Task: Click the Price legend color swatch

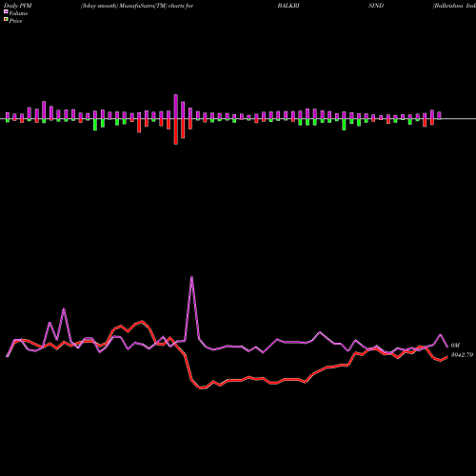Action: pos(6,20)
